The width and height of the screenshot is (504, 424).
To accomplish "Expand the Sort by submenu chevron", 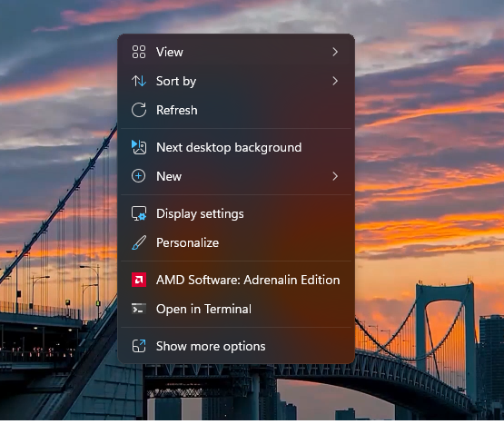I will point(335,81).
